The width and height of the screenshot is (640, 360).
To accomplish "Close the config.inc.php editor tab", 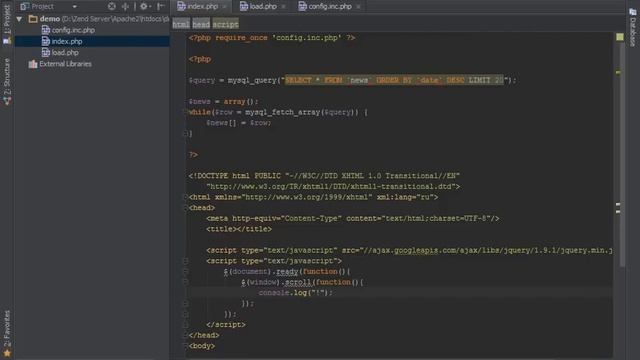I will tap(358, 7).
